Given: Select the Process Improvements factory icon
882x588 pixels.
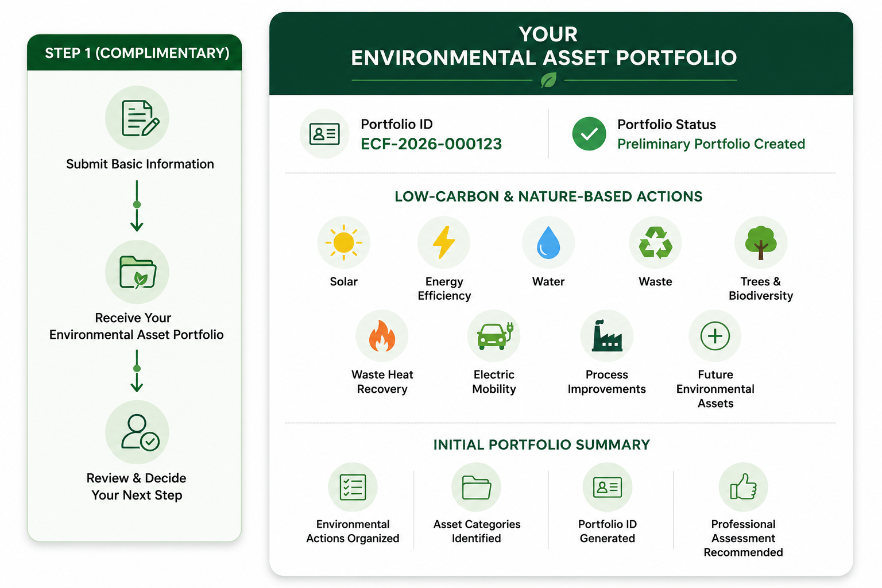Looking at the screenshot, I should [607, 336].
